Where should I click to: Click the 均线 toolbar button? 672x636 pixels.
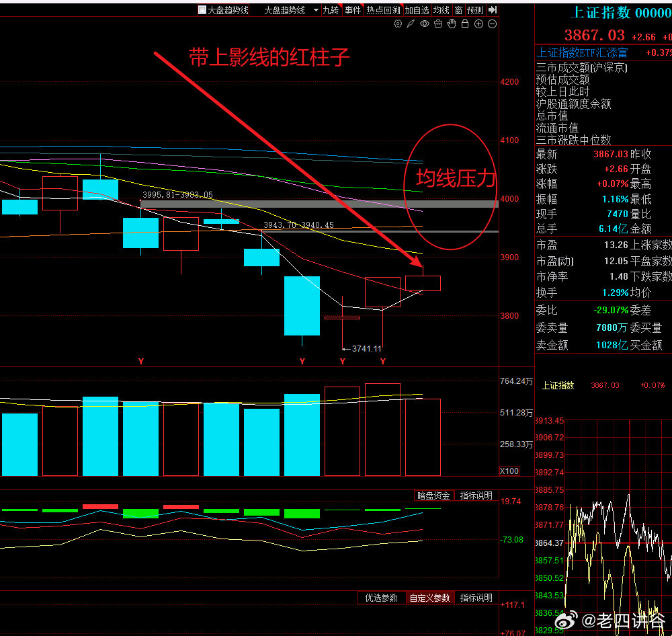(442, 10)
